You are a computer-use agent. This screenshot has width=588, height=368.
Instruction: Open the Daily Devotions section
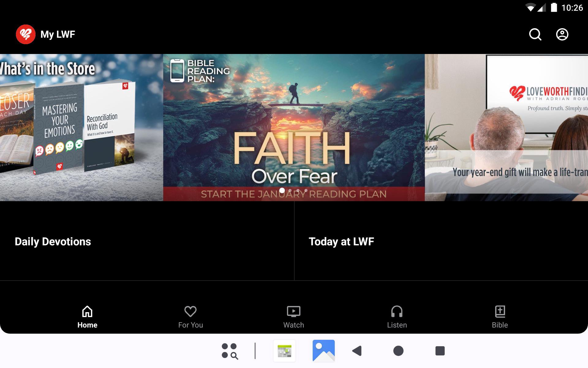tap(53, 241)
